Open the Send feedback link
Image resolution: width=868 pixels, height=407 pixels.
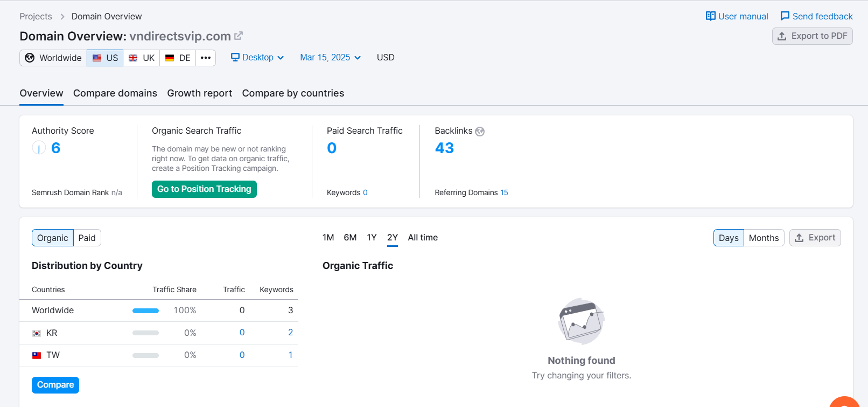(x=816, y=16)
